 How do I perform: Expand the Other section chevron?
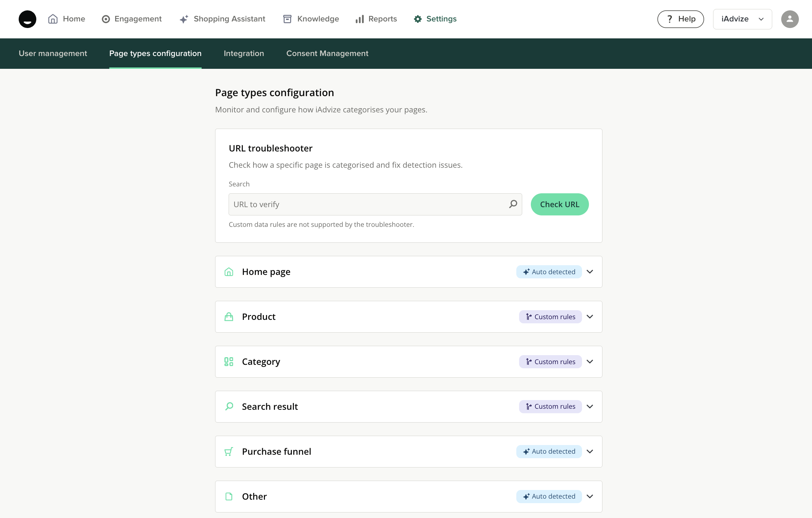pyautogui.click(x=590, y=497)
